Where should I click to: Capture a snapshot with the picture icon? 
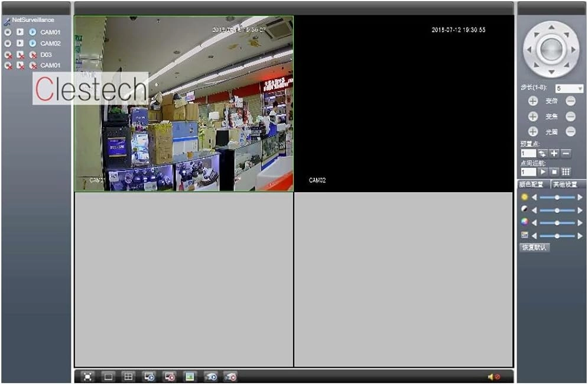click(190, 376)
